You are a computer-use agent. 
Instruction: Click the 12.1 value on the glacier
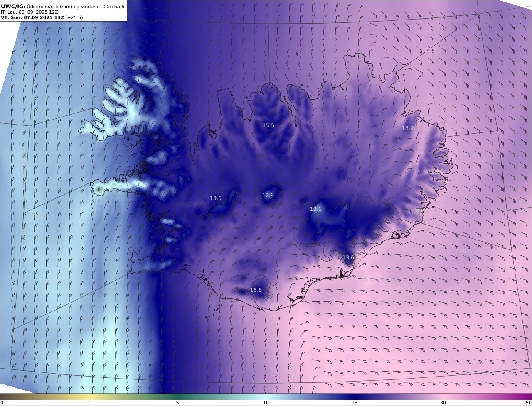[x=316, y=209]
